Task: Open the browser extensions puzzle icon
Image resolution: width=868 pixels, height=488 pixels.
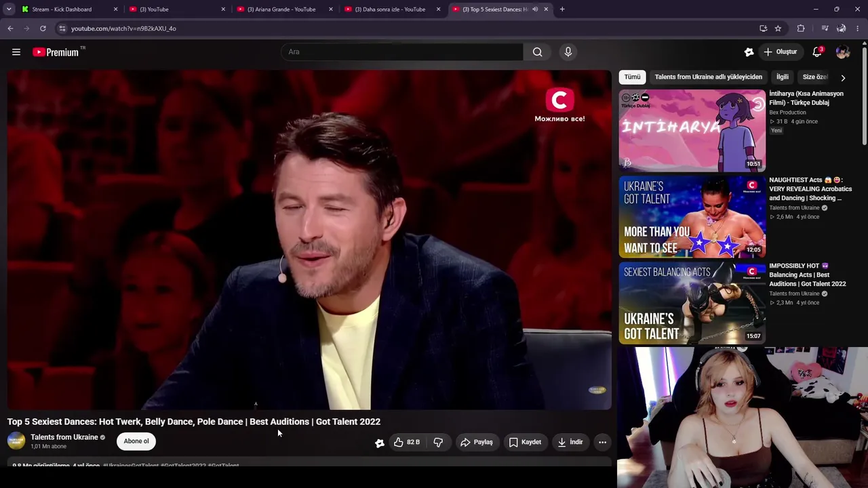Action: pyautogui.click(x=801, y=28)
